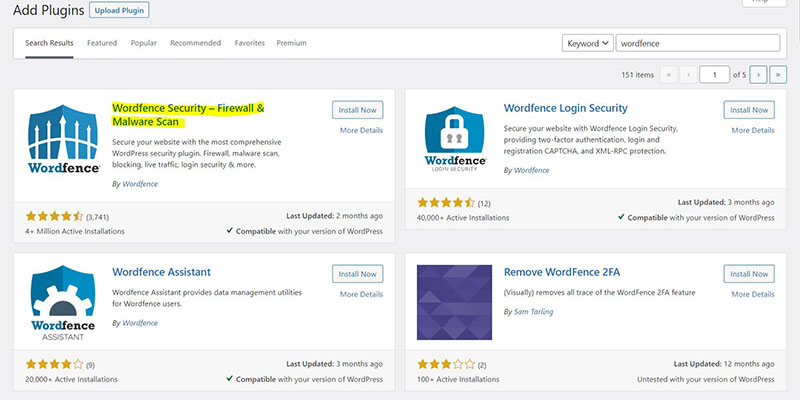Viewport: 800px width, 400px height.
Task: Click the 20,000+ Active Installations text
Action: (71, 379)
